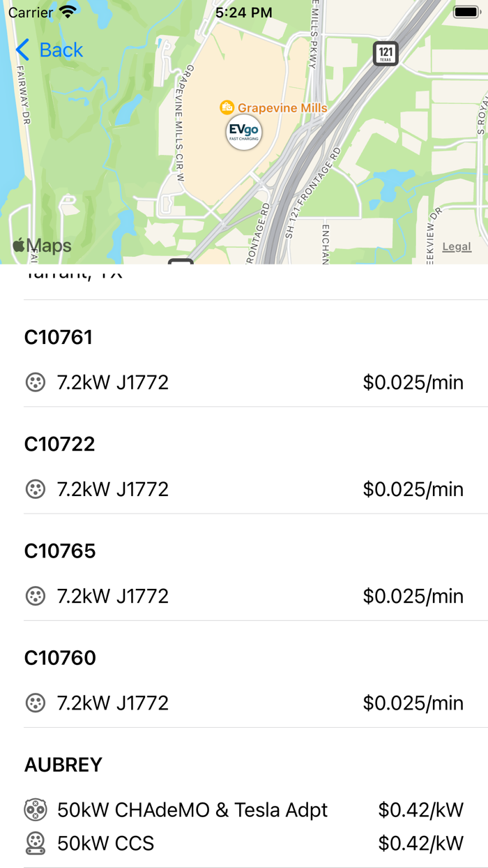Select station C10722 heading

point(60,444)
